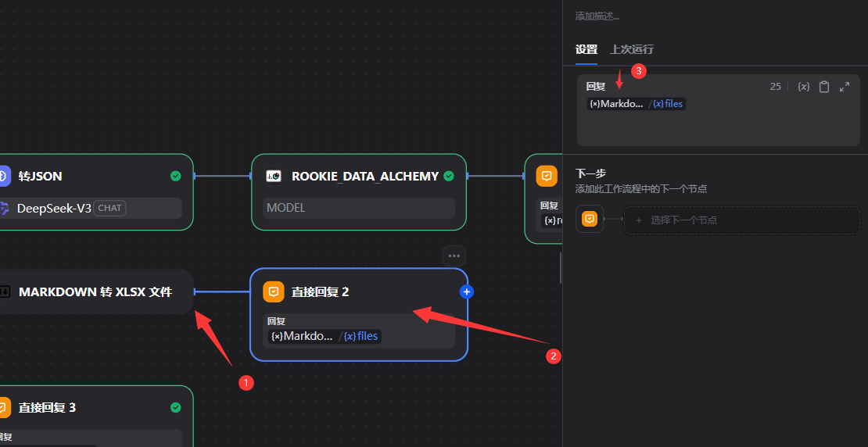Click the green check status on 转JSON node
Viewport: 868px width, 447px height.
(x=176, y=176)
